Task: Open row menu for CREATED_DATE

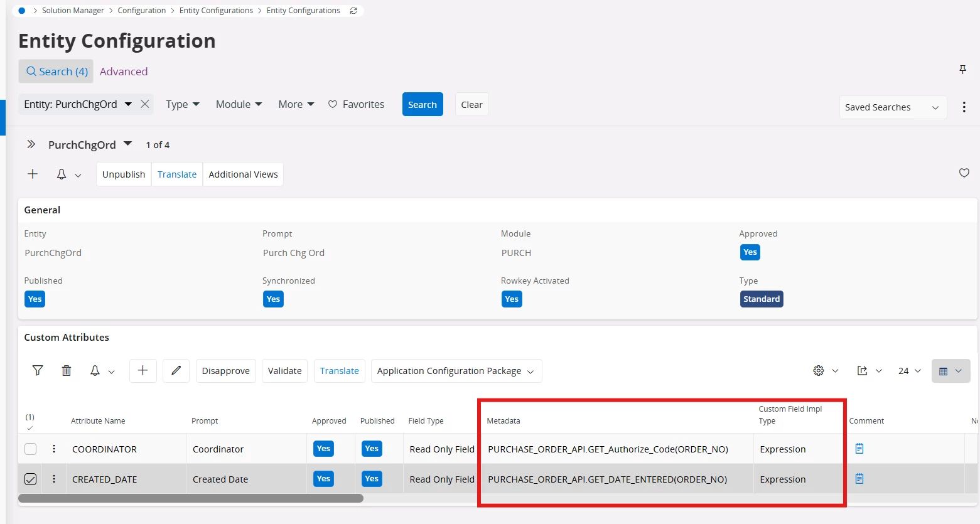Action: [x=54, y=479]
